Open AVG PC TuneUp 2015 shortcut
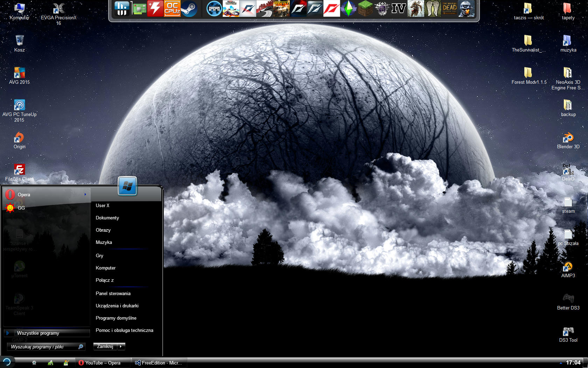The height and width of the screenshot is (368, 588). [x=19, y=111]
